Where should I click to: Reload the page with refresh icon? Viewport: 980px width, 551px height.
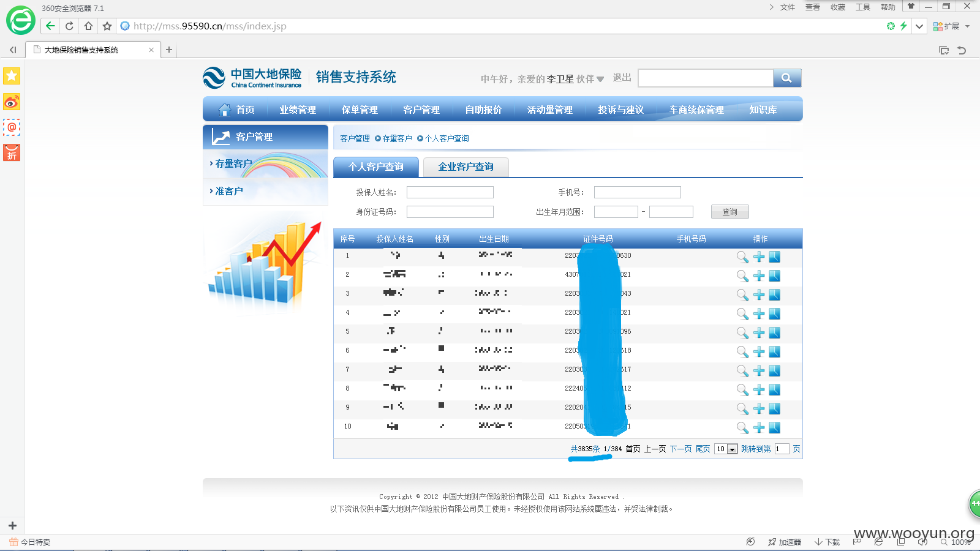69,26
